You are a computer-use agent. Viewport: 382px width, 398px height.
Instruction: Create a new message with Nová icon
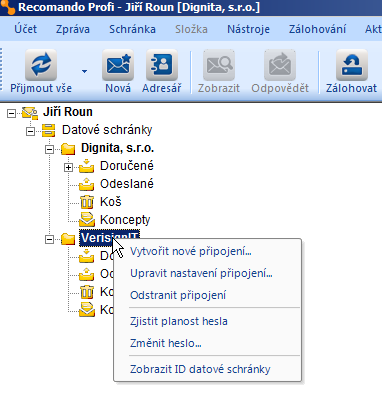click(118, 65)
